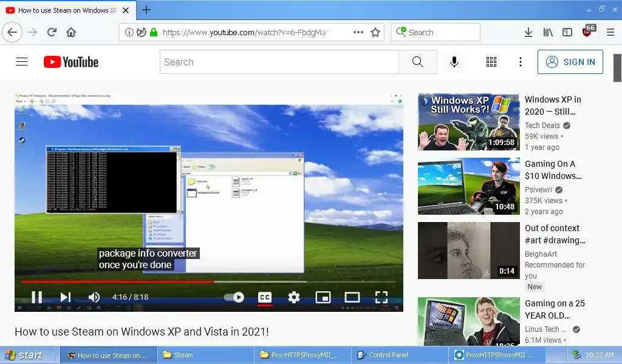Open the YouTube guide hamburger menu
The width and height of the screenshot is (622, 364).
click(22, 62)
